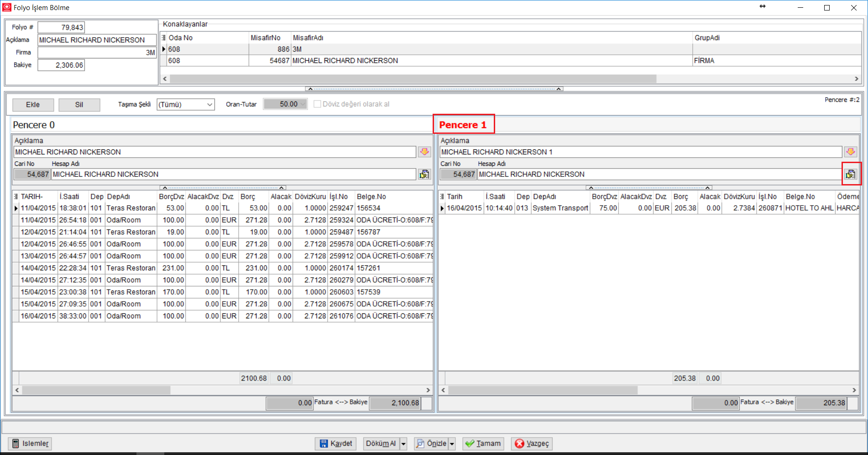
Task: Click the Pencere 0 panel title
Action: coord(34,125)
